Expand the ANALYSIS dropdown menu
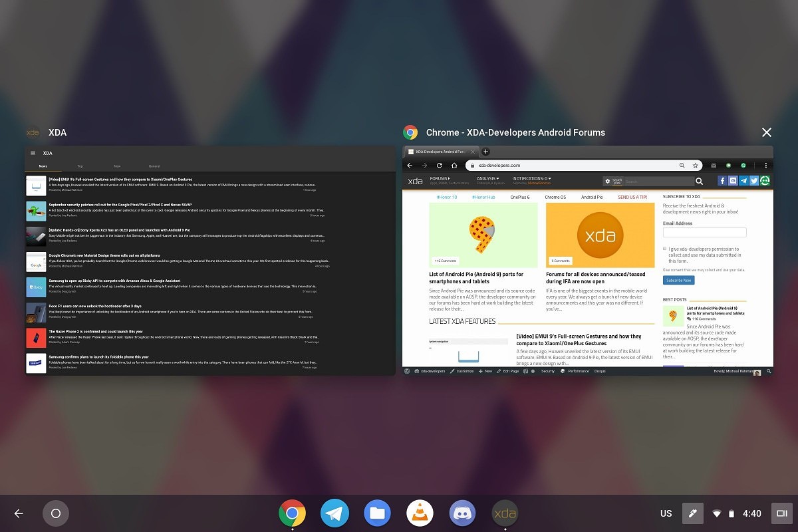This screenshot has width=798, height=532. click(x=488, y=179)
